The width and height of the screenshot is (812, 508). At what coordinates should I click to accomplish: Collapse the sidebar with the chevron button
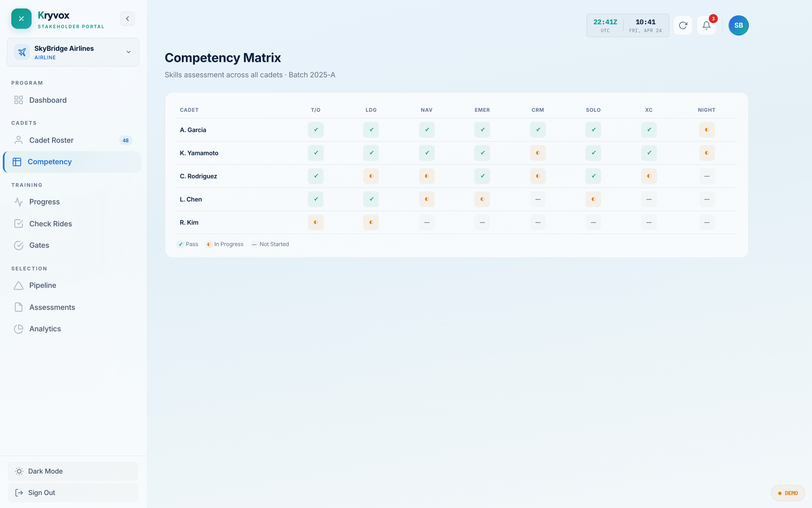click(x=127, y=18)
